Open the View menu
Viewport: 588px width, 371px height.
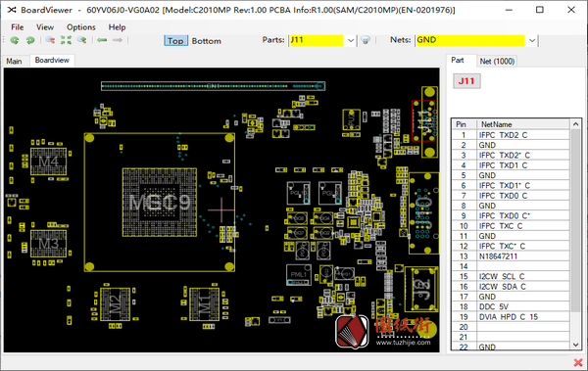click(45, 27)
